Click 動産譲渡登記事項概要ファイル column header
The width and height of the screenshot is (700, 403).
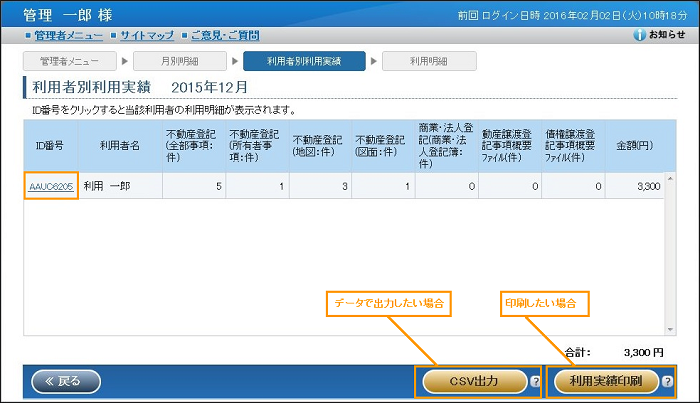510,145
